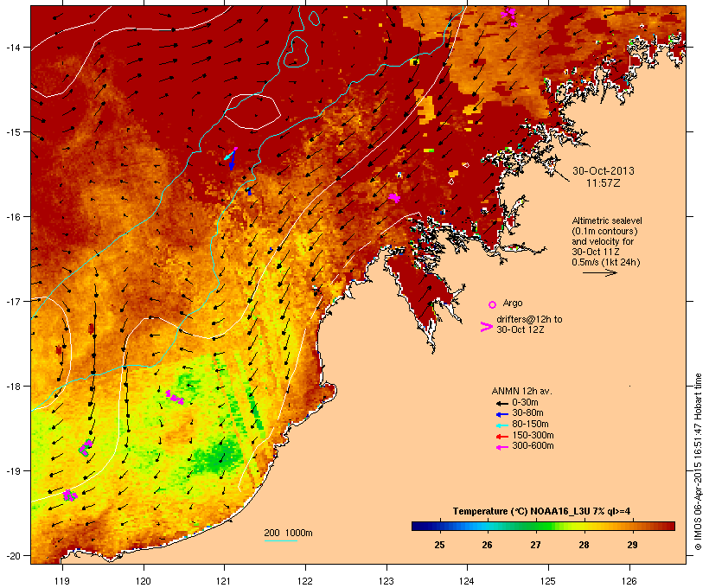Click the '300-600m' depth label
Viewport: 709px width, 588px height.
click(533, 446)
